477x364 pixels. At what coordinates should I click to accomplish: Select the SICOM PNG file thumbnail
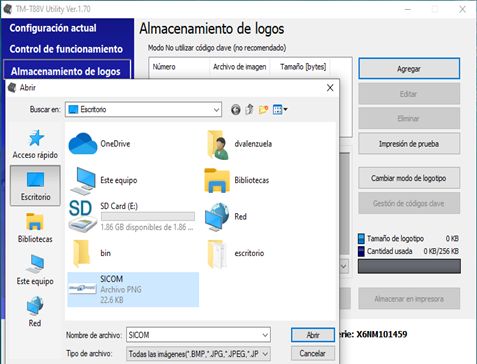point(82,289)
